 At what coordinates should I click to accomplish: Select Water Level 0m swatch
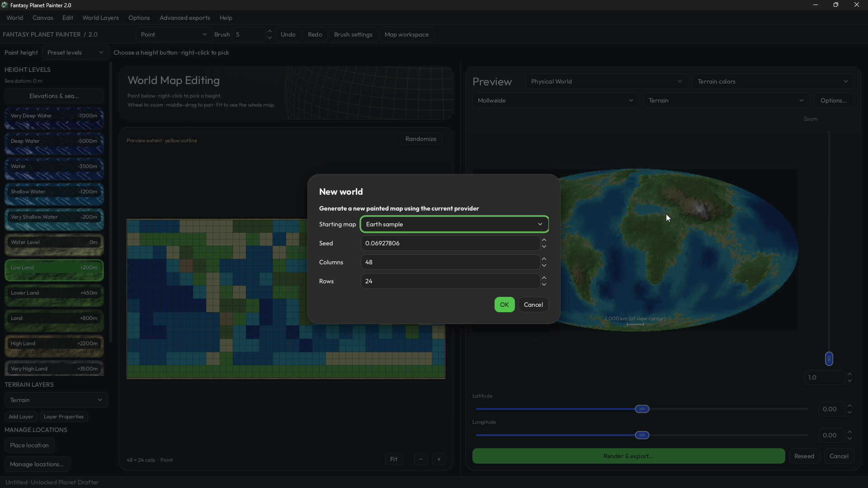pyautogui.click(x=54, y=245)
